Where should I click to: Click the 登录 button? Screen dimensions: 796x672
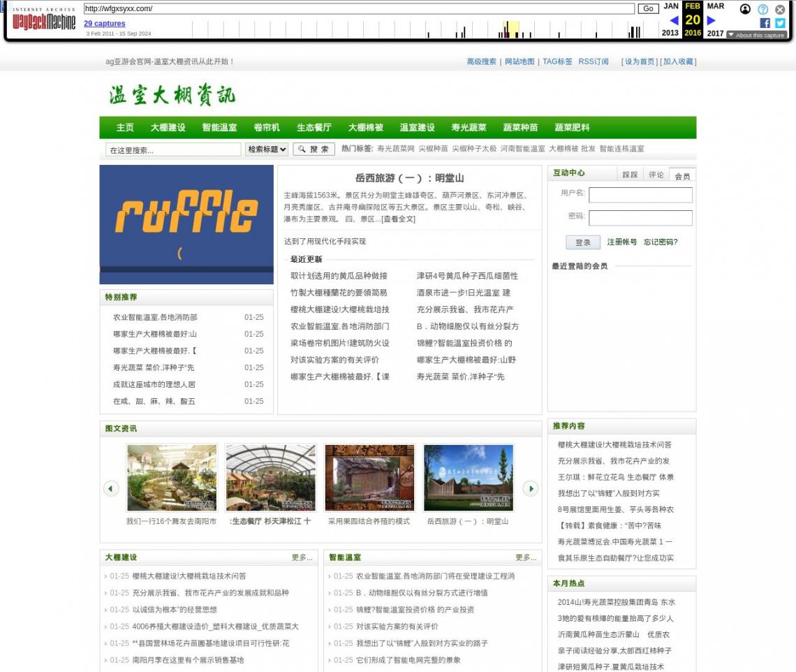(x=583, y=242)
